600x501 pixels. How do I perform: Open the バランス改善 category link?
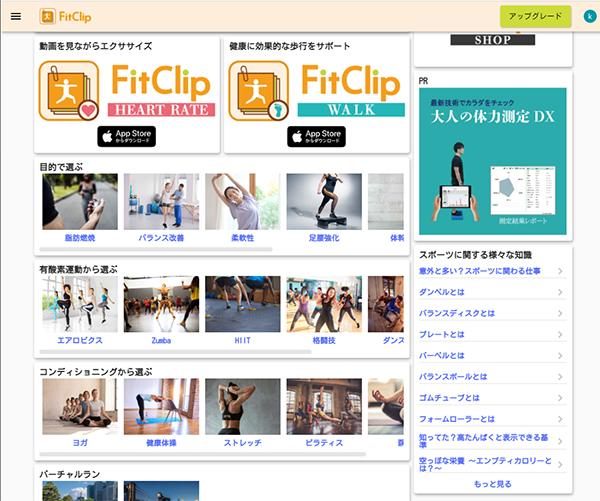click(x=161, y=238)
